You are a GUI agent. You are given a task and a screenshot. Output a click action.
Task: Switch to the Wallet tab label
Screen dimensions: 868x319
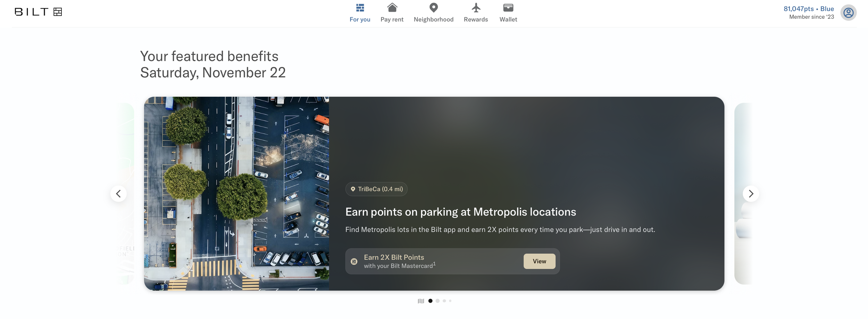click(x=508, y=19)
